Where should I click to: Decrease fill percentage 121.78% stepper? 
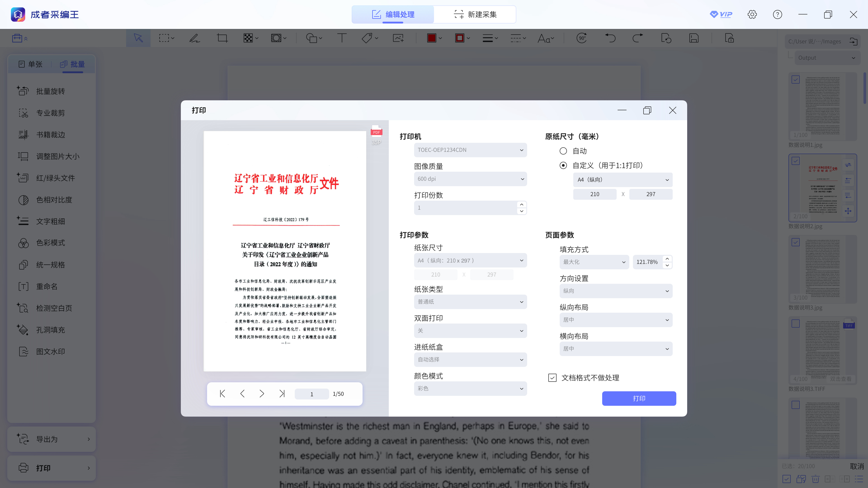coord(667,265)
